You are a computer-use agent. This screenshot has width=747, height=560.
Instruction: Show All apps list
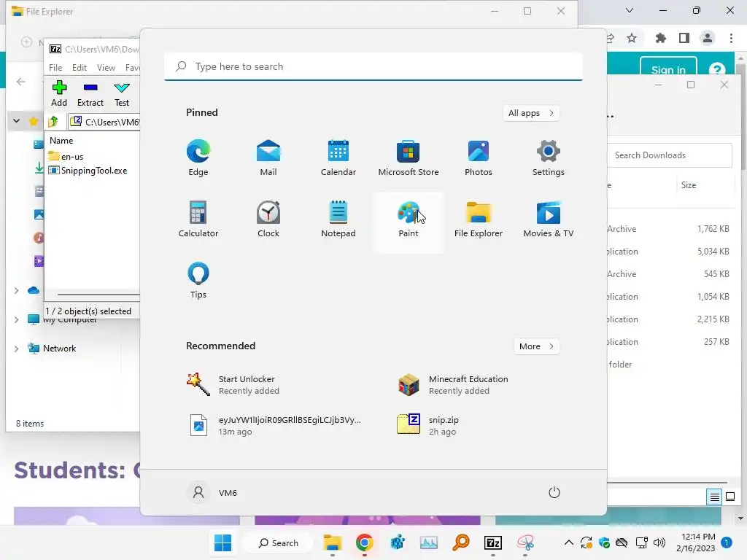(x=531, y=113)
